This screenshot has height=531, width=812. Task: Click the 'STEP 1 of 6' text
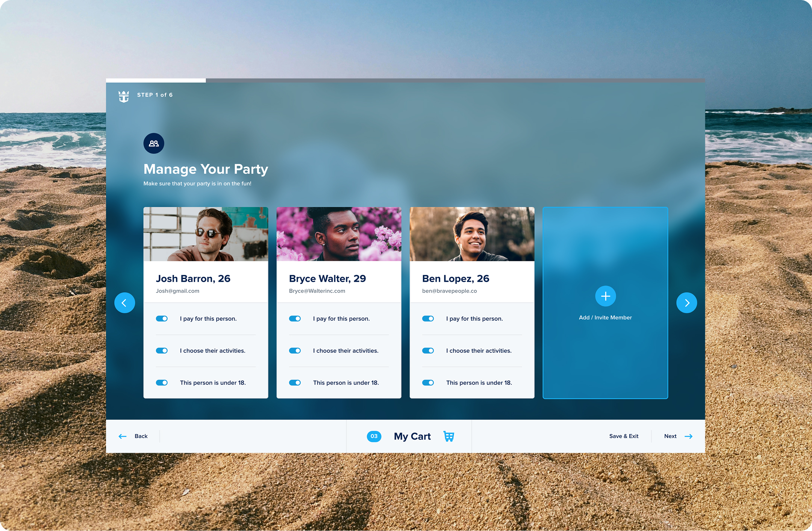155,95
